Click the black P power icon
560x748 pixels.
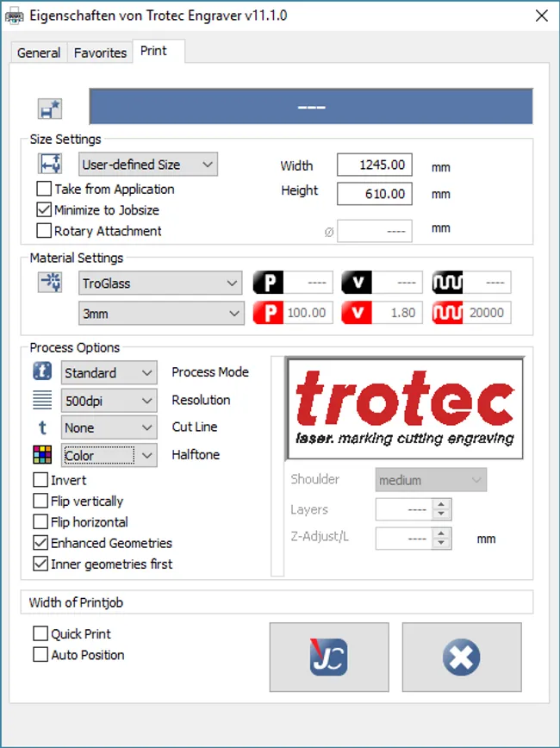coord(268,283)
